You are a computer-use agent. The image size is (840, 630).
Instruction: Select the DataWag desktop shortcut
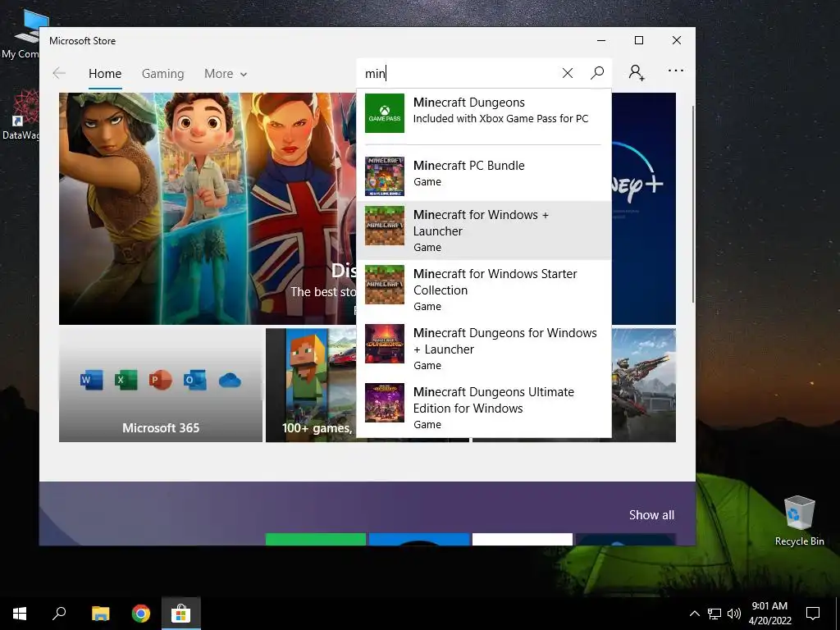[x=21, y=115]
